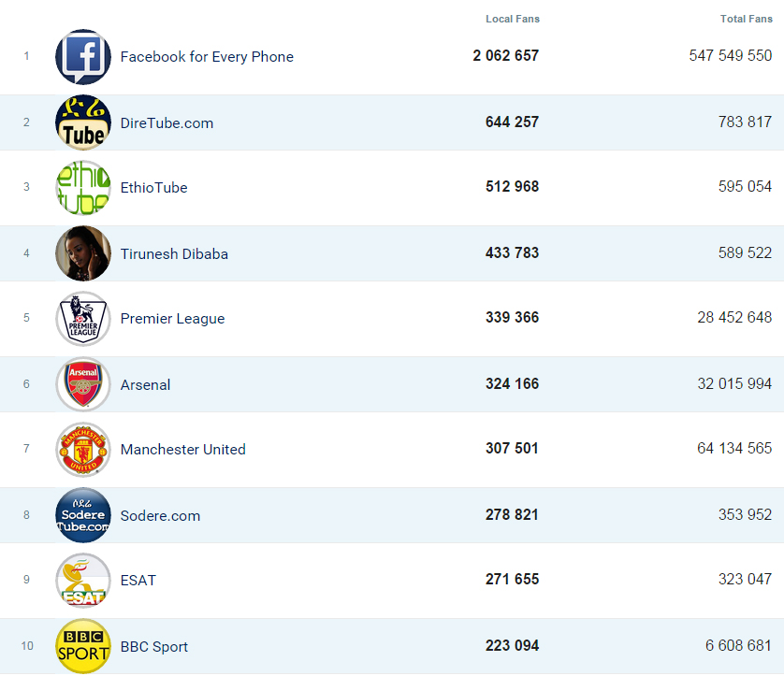Open the Manchester United name link

(x=182, y=450)
